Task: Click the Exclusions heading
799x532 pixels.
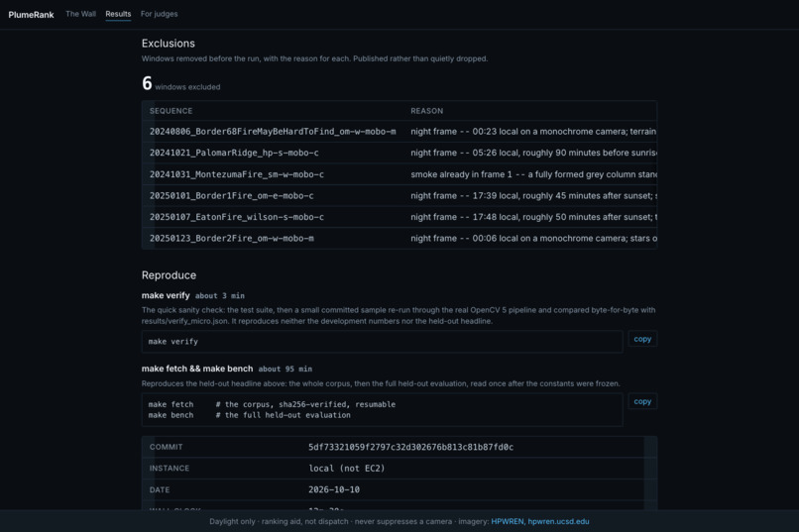Action: coord(169,44)
